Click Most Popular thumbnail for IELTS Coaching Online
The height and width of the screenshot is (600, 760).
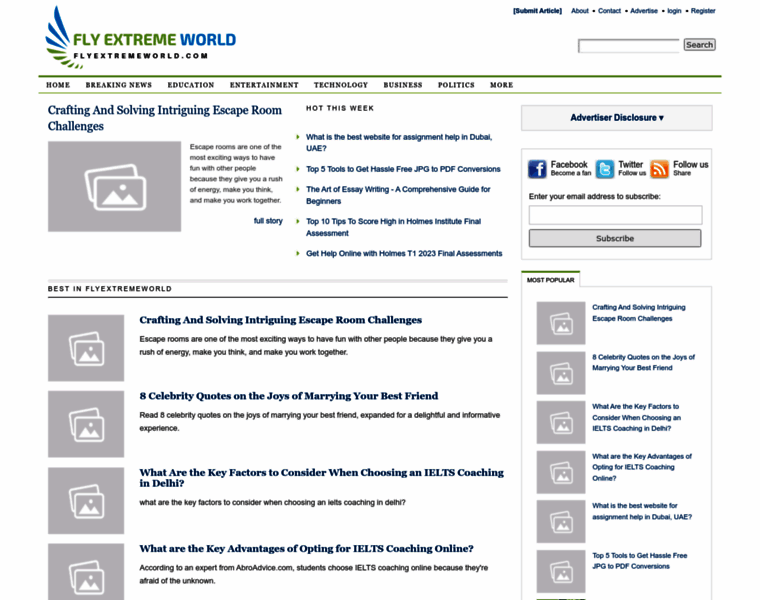561,472
